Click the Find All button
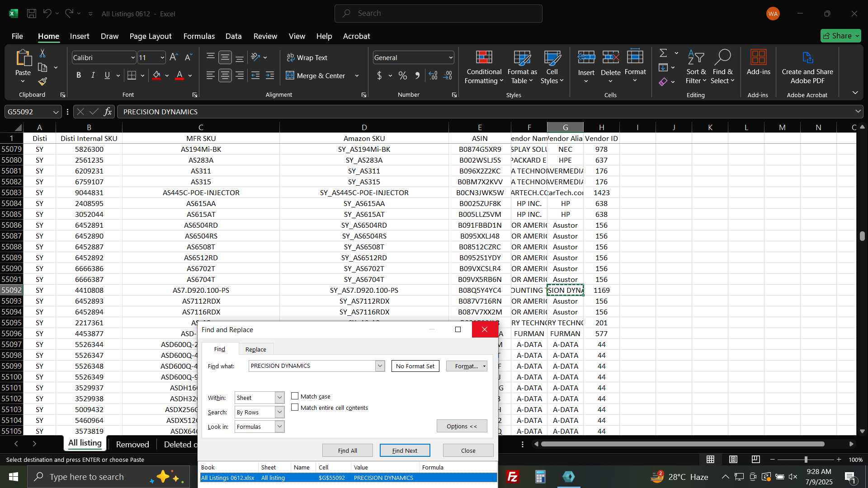Viewport: 868px width, 488px height. click(x=347, y=450)
